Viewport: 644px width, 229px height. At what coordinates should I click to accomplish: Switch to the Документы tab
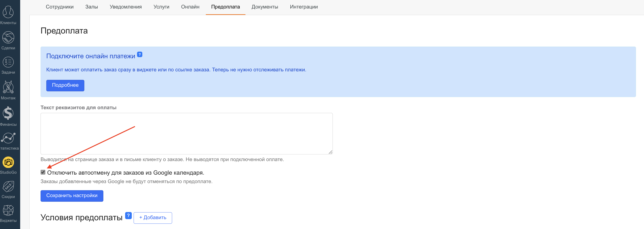tap(265, 7)
